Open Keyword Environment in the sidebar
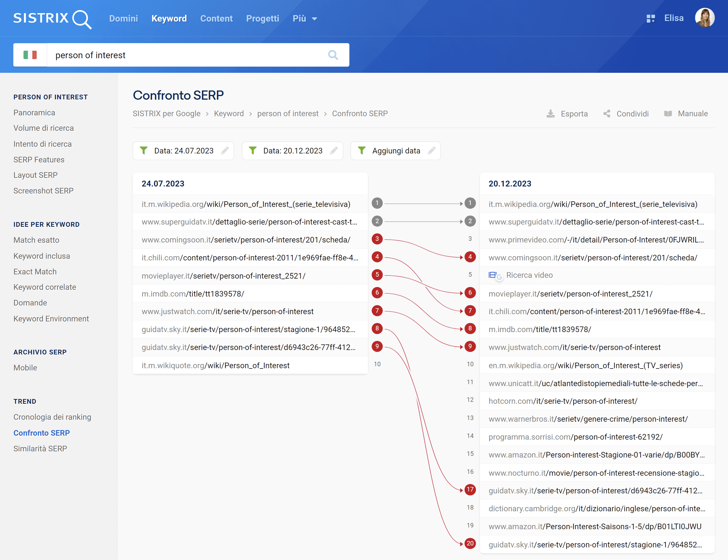 (51, 319)
